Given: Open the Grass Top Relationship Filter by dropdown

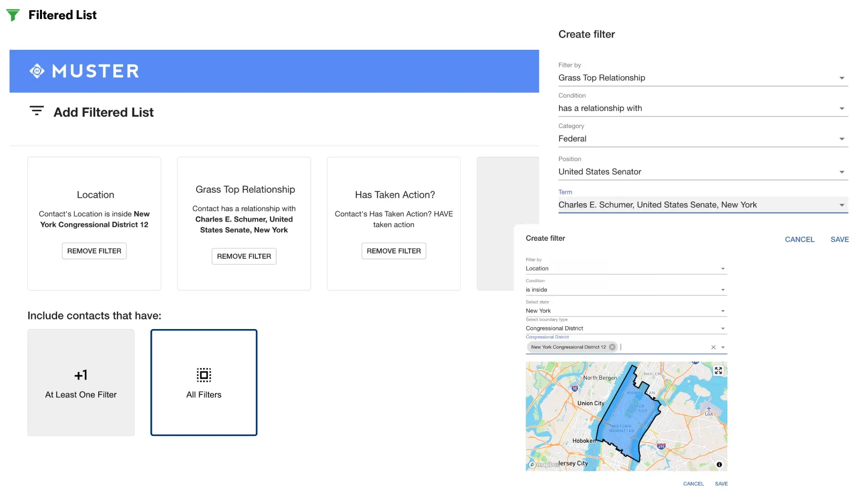Looking at the screenshot, I should [703, 78].
